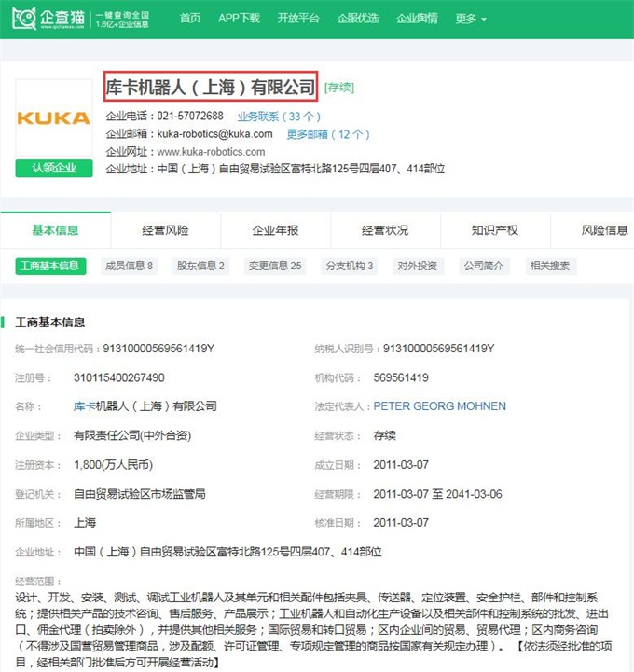Screen dimensions: 634x672
Task: Select 成员信息 8 sub-tab
Action: point(129,266)
